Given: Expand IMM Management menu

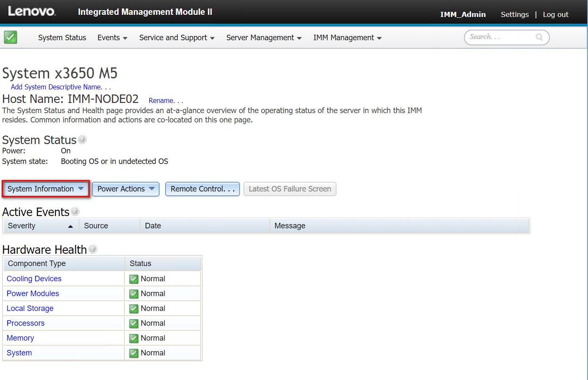Looking at the screenshot, I should click(348, 38).
